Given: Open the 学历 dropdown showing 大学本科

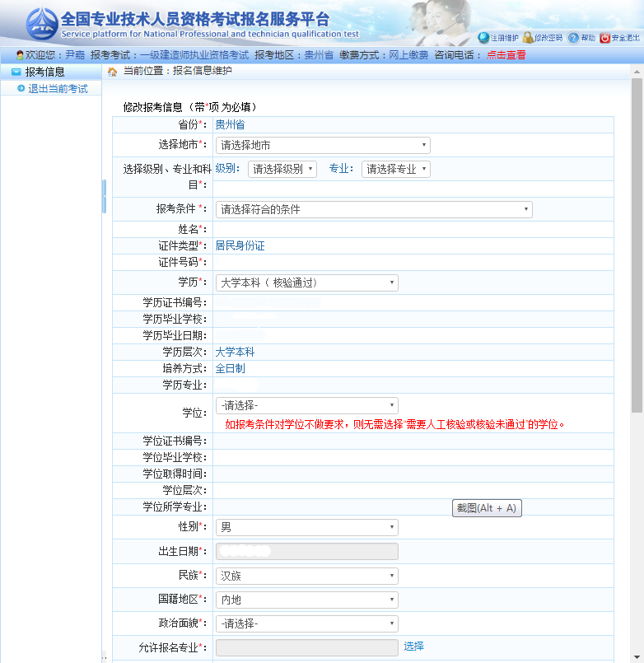Looking at the screenshot, I should coord(306,282).
